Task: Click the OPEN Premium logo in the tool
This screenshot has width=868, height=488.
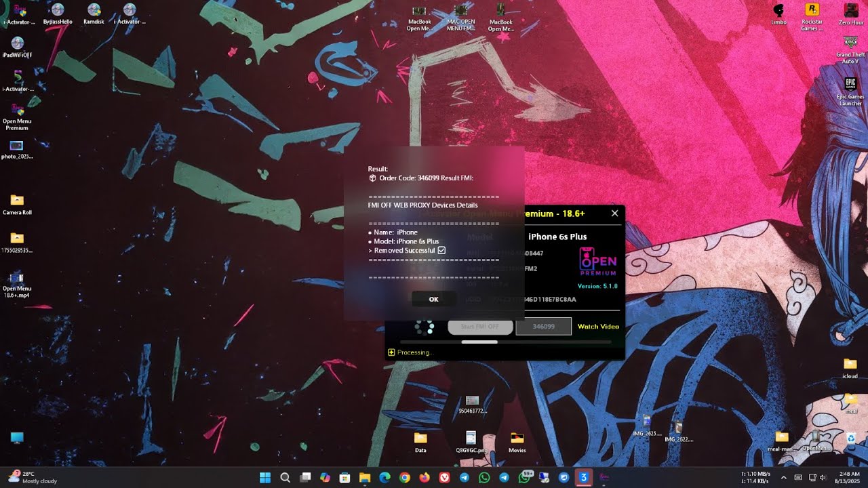Action: click(x=597, y=262)
